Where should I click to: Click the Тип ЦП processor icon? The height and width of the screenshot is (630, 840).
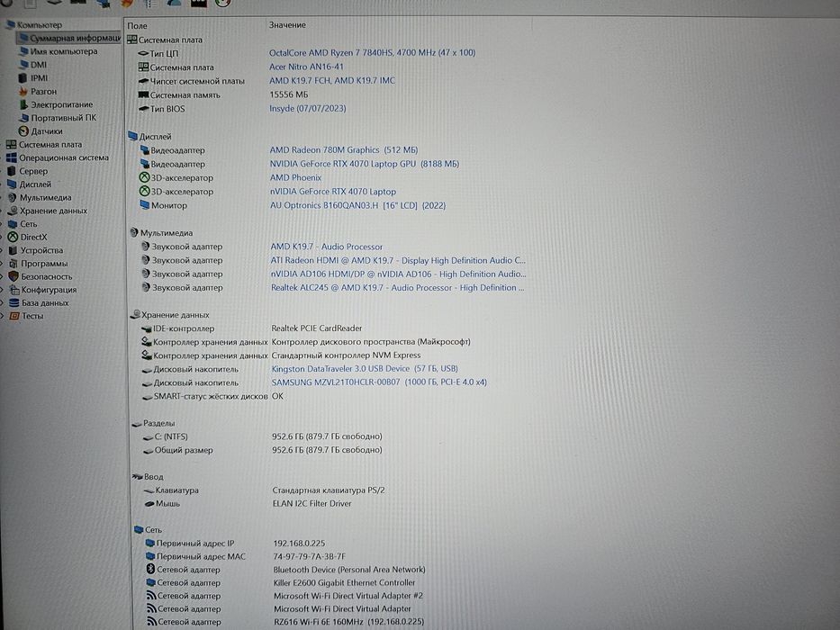point(143,54)
